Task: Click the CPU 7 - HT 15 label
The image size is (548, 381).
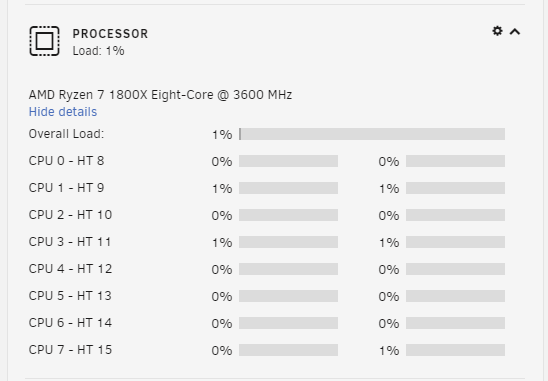Action: pyautogui.click(x=70, y=350)
